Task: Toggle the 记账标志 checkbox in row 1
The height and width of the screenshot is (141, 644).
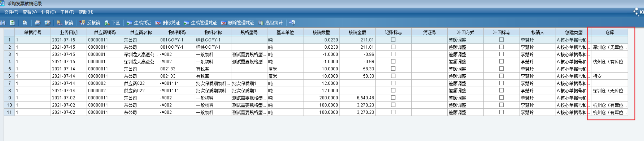Action: point(393,40)
